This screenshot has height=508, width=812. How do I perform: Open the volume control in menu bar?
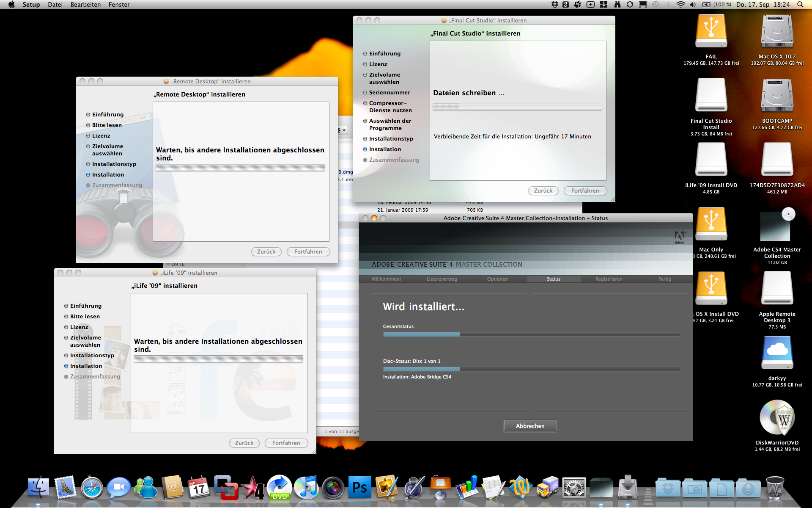pos(692,4)
